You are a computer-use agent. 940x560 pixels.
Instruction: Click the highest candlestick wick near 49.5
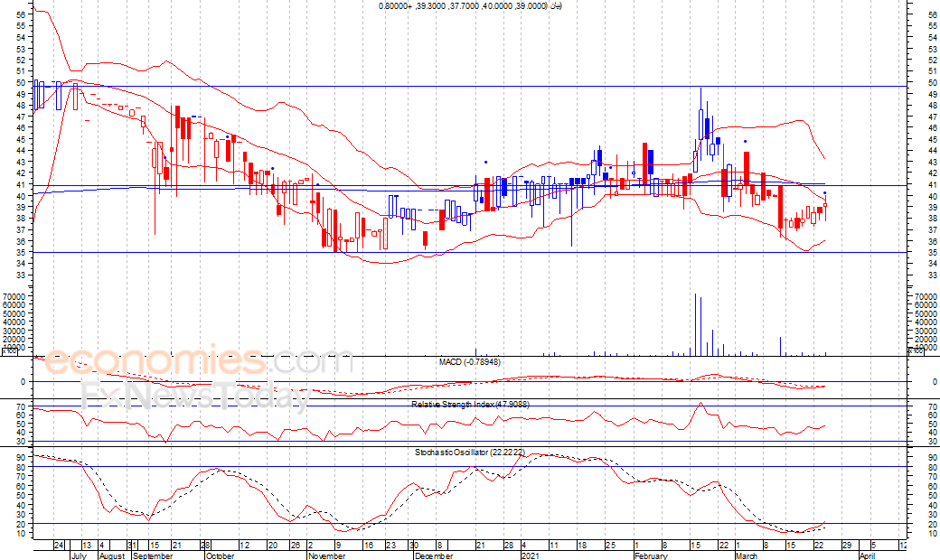[x=701, y=90]
